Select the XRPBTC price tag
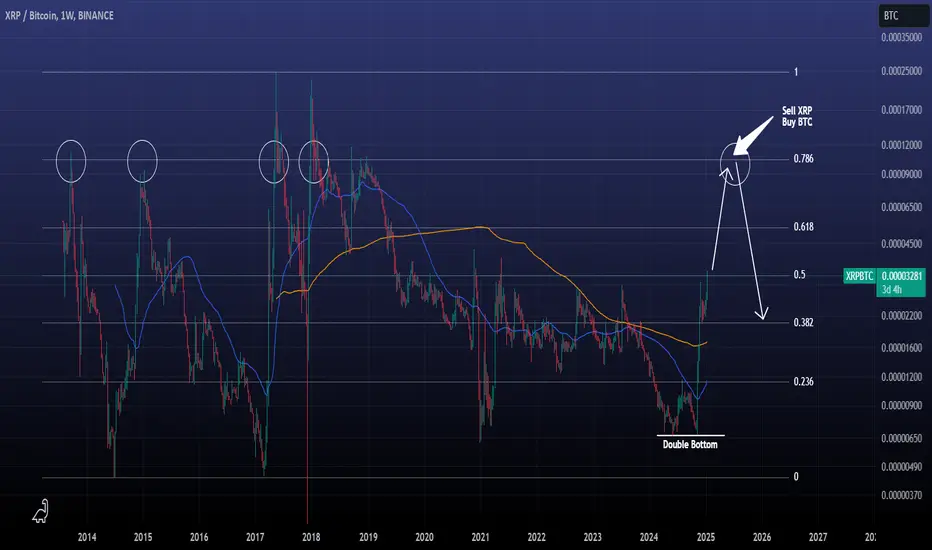 (859, 276)
